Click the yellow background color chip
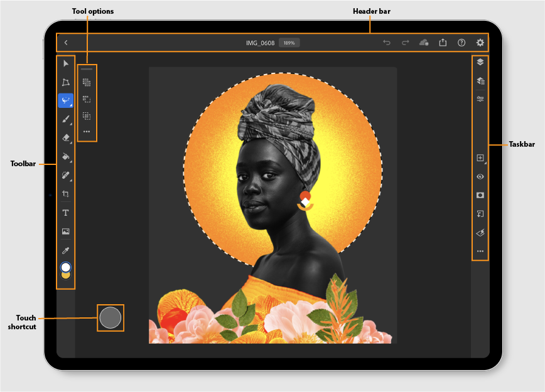 66,276
